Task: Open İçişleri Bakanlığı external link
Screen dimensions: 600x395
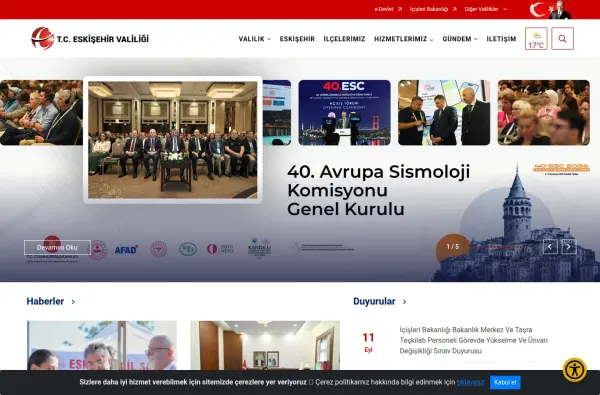Action: coord(433,9)
